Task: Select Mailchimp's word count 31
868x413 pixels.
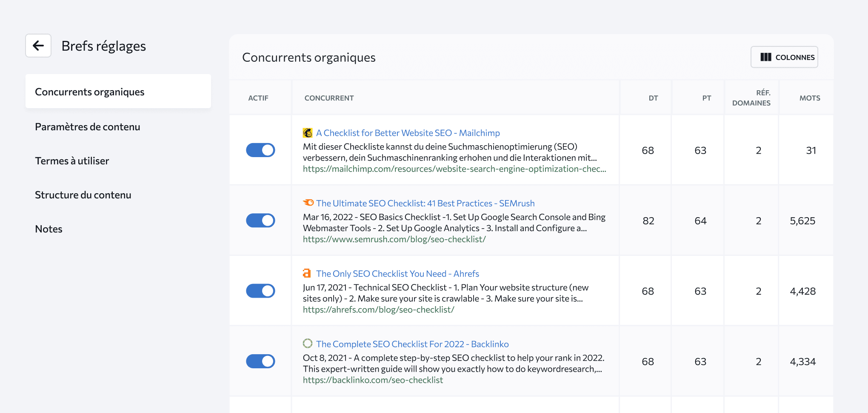Action: (811, 150)
